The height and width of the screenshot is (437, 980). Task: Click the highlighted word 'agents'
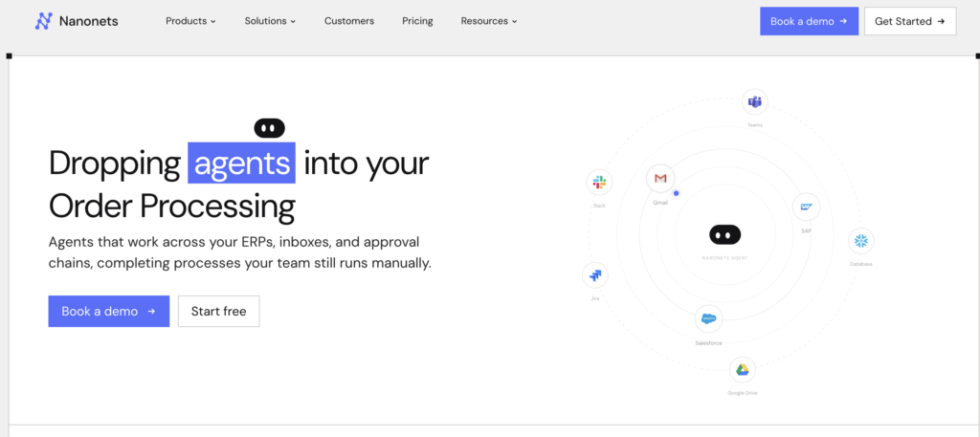[242, 163]
